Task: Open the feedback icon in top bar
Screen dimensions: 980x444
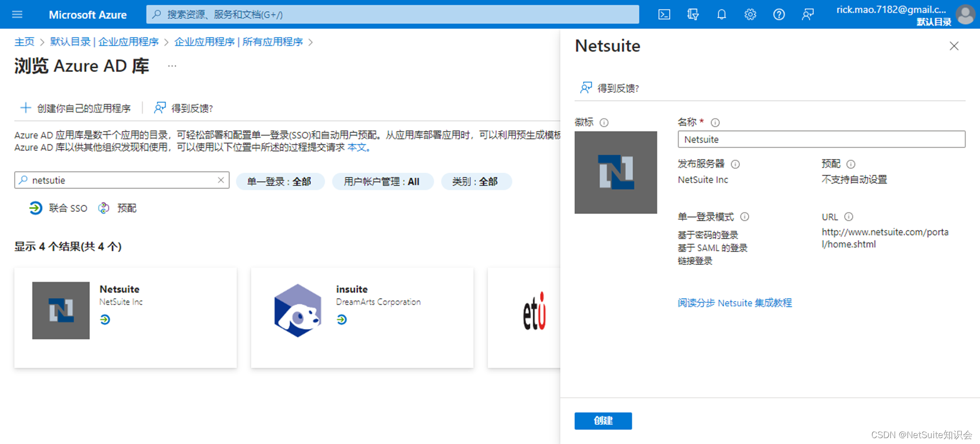Action: point(808,14)
